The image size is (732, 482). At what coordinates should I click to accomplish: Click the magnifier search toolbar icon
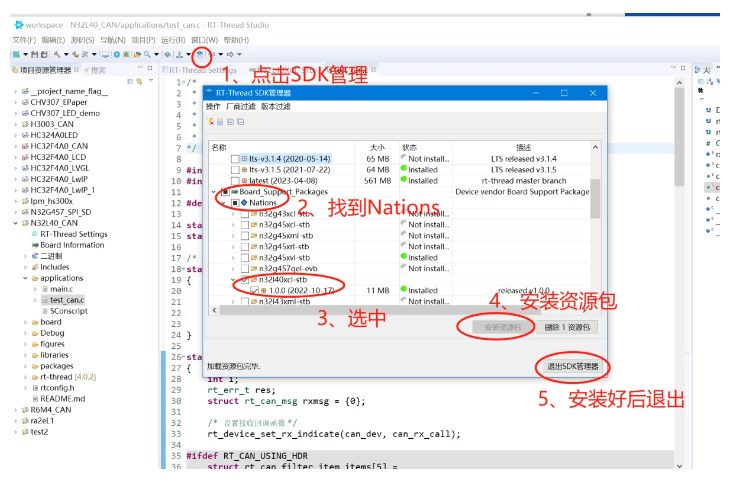(148, 55)
